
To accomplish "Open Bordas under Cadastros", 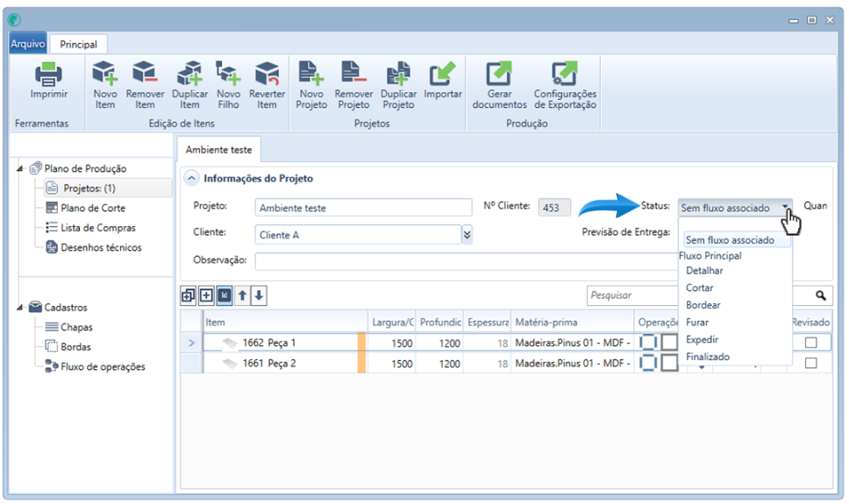I will (x=75, y=346).
